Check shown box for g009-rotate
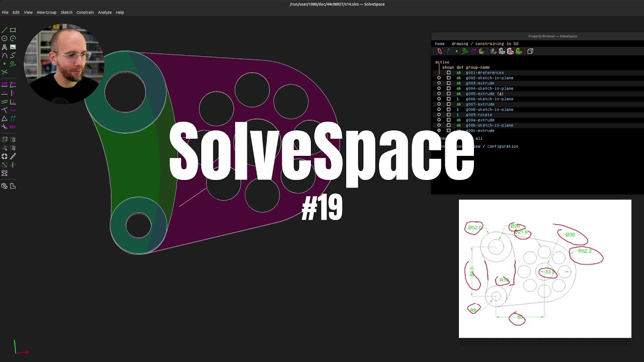This screenshot has height=362, width=644. (x=449, y=115)
